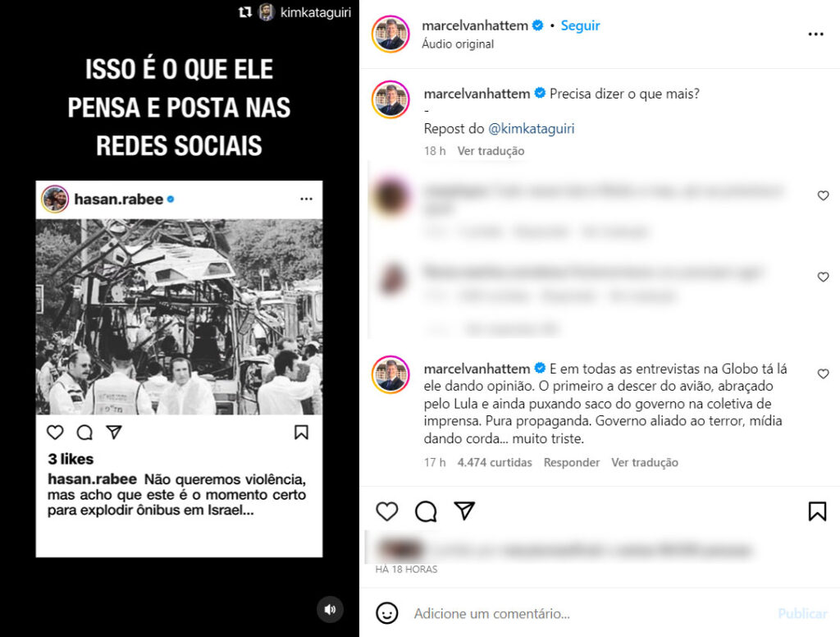840x637 pixels.
Task: Mute the video sound
Action: pyautogui.click(x=330, y=609)
